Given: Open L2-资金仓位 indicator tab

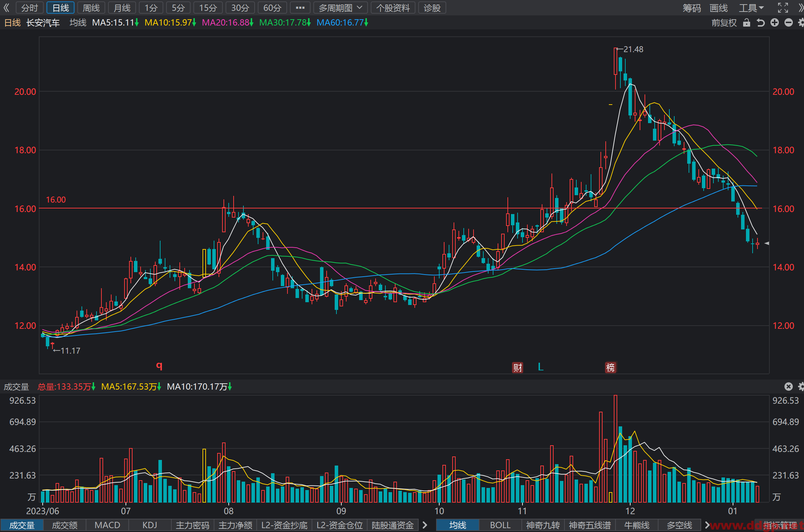Looking at the screenshot, I should tap(339, 525).
